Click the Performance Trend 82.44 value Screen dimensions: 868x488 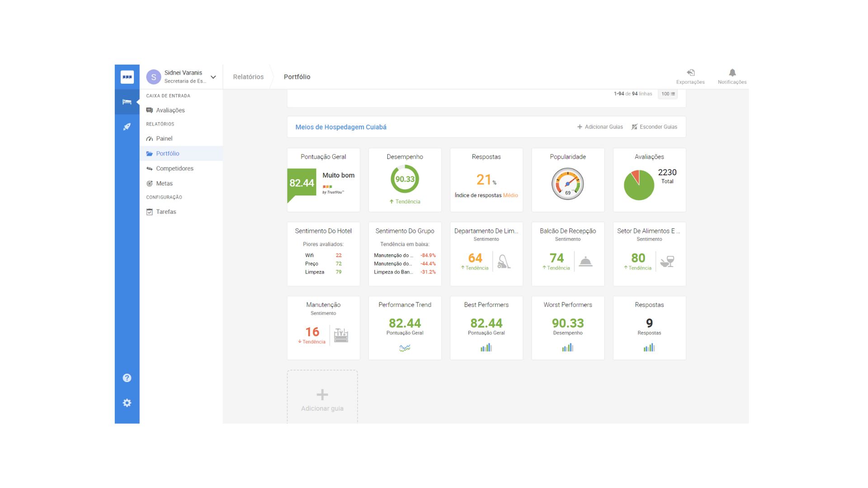coord(405,323)
